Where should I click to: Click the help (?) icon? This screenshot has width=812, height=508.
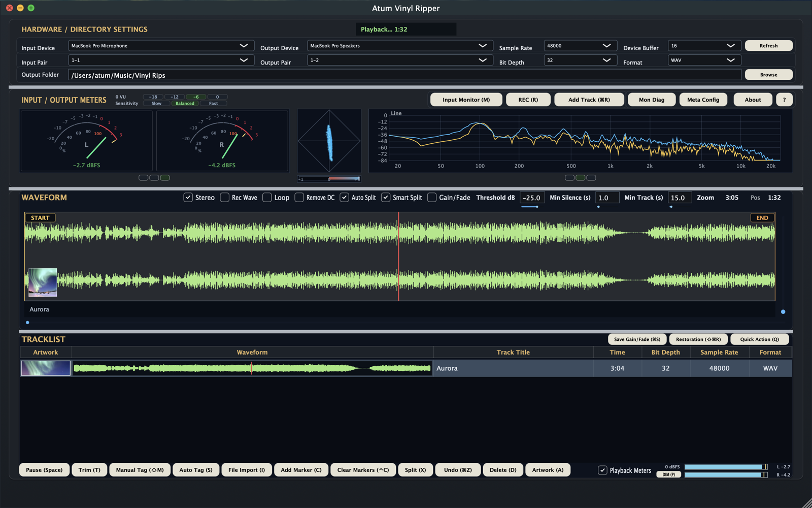pyautogui.click(x=784, y=100)
